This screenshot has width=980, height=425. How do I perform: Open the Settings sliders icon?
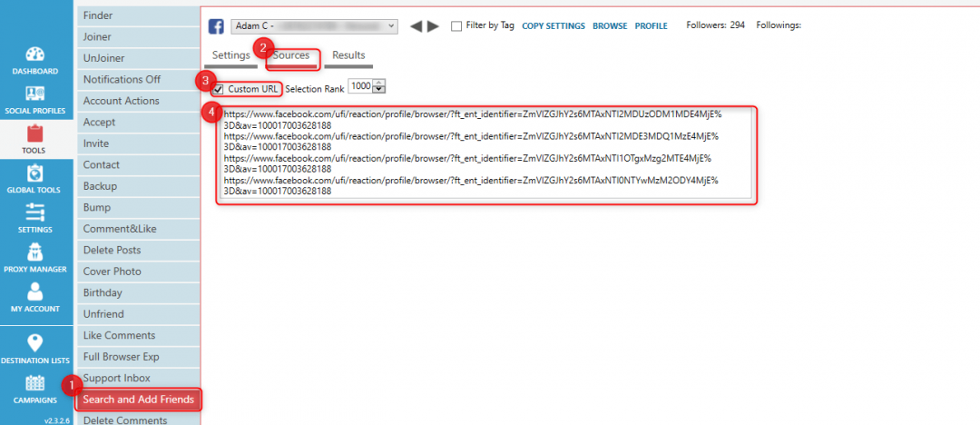pyautogui.click(x=35, y=213)
